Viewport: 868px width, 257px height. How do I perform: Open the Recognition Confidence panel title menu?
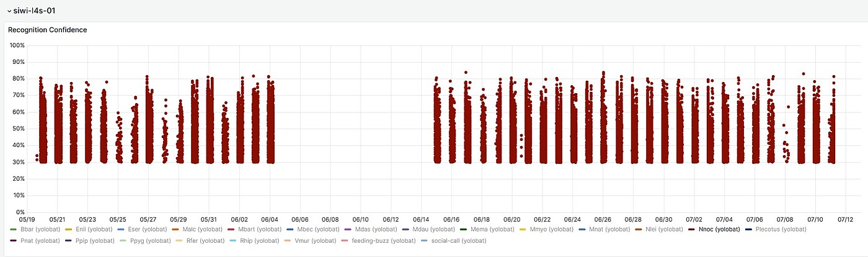(47, 30)
